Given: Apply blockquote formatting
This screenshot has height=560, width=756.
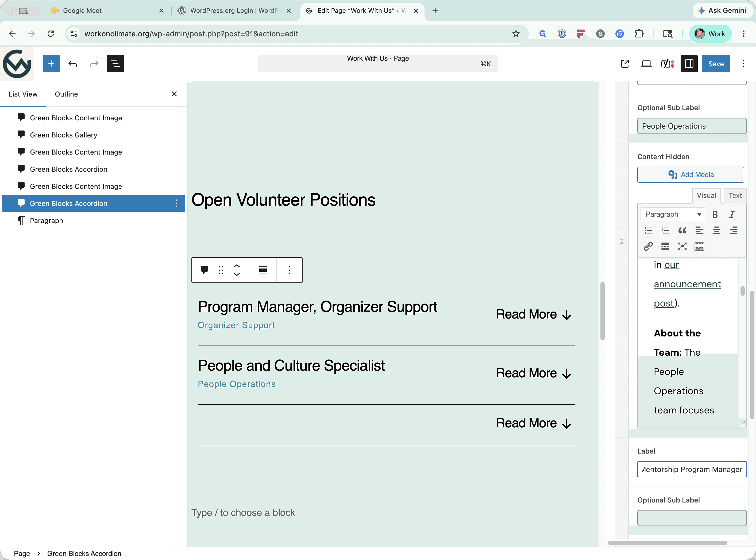Looking at the screenshot, I should click(682, 231).
